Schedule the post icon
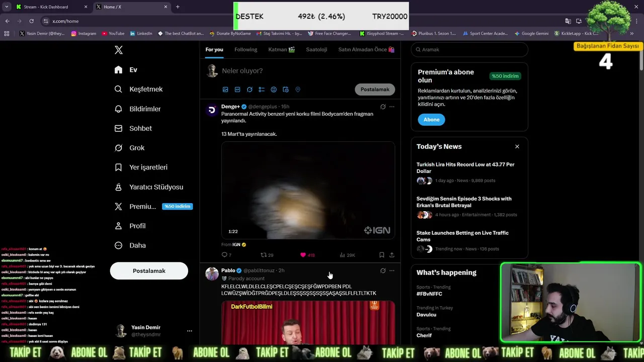644x362 pixels. [286, 89]
